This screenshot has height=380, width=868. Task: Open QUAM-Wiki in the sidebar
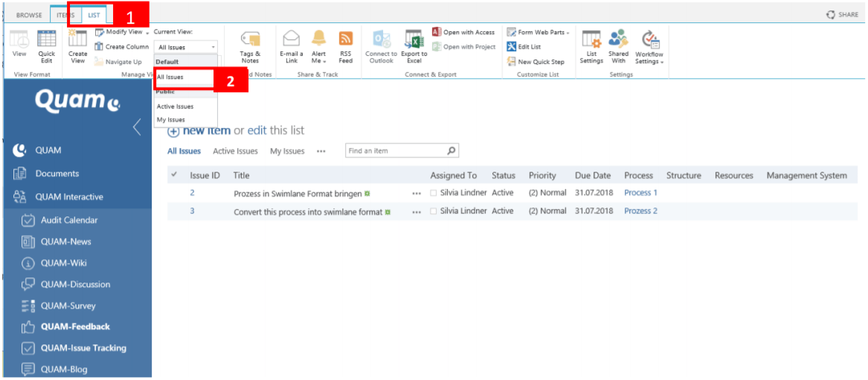coord(64,263)
